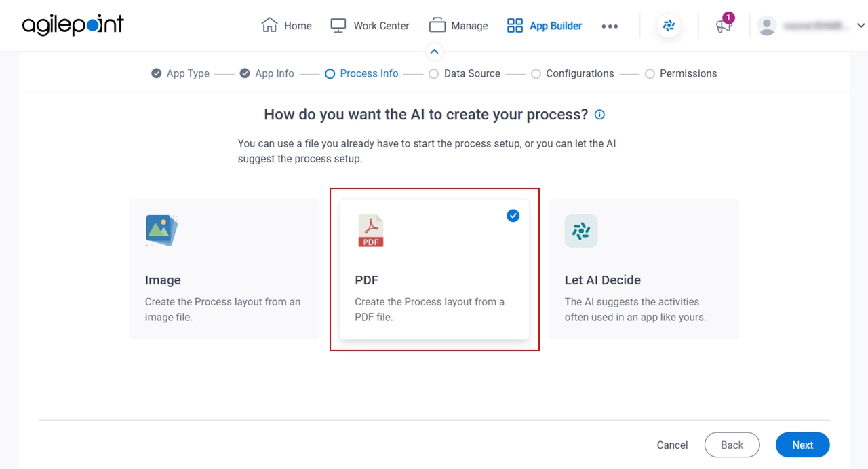Open the Manage menu
868x469 pixels.
coord(458,26)
